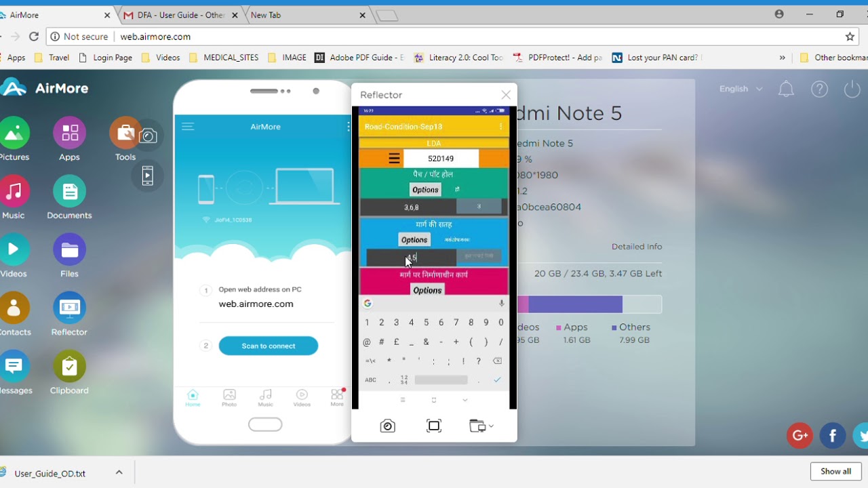Viewport: 868px width, 488px height.
Task: Open the Documents category icon
Action: point(69,191)
